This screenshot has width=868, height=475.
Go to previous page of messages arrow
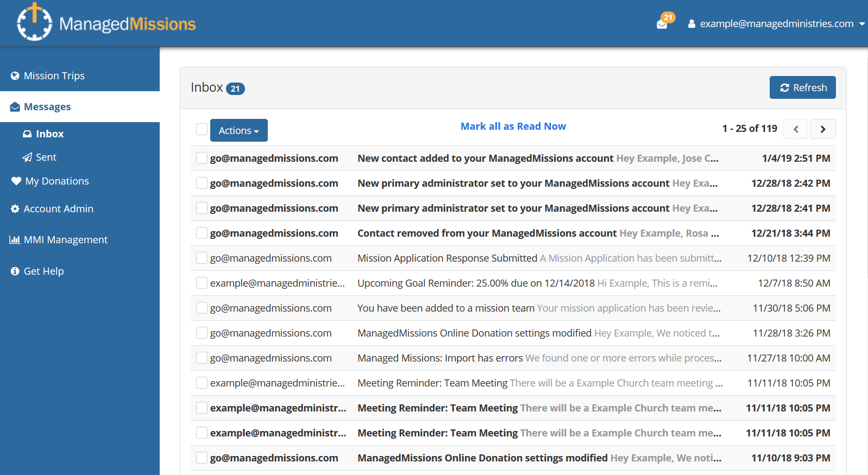(796, 129)
